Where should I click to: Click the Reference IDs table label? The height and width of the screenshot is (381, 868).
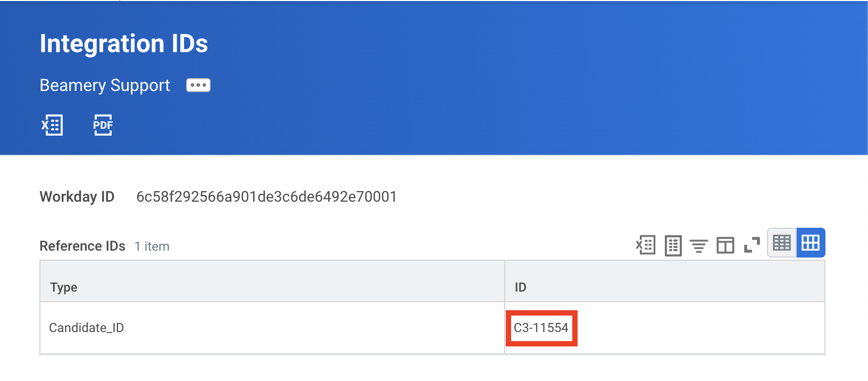click(x=82, y=246)
